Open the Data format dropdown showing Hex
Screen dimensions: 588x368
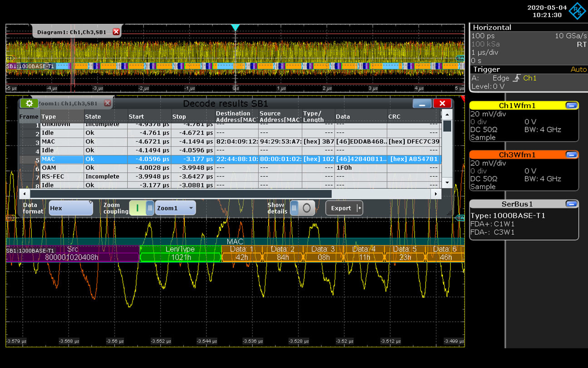click(70, 208)
